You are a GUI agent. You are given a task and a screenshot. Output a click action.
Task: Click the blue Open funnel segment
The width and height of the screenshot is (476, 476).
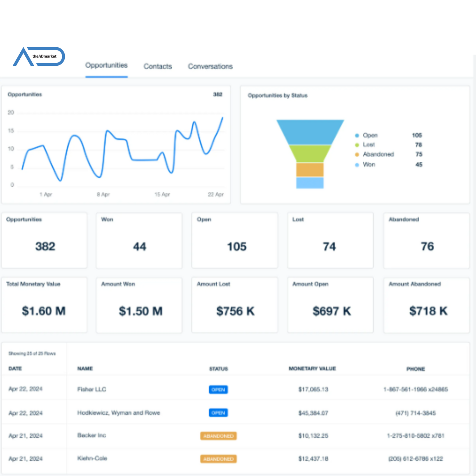click(310, 132)
